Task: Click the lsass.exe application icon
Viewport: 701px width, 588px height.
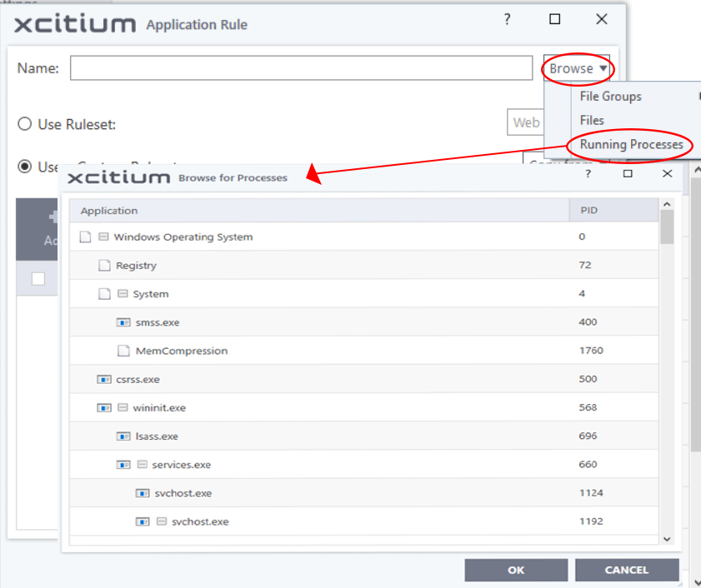Action: click(123, 436)
